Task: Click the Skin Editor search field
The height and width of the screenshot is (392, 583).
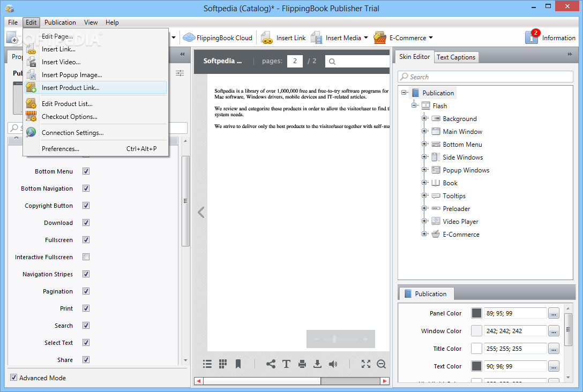Action: (485, 77)
